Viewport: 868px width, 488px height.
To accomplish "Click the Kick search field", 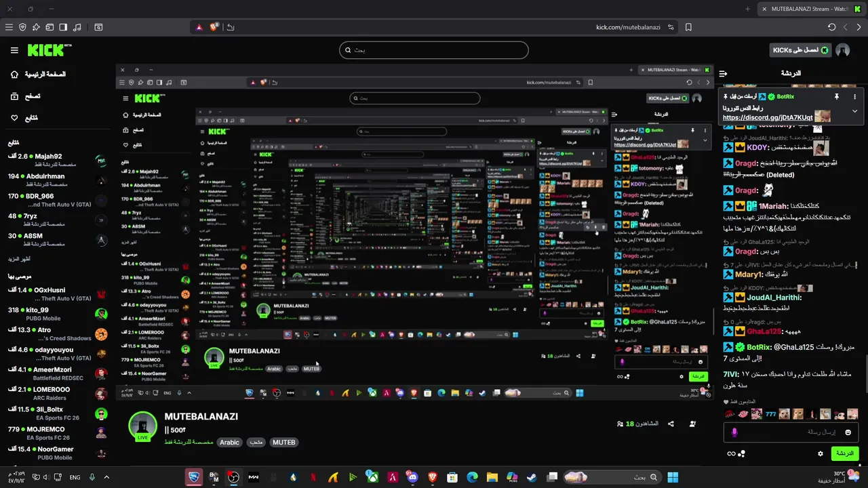I will pos(434,50).
